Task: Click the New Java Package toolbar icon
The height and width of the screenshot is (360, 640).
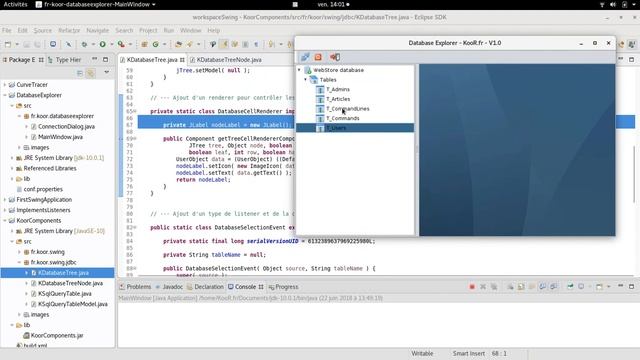Action: pos(144,44)
